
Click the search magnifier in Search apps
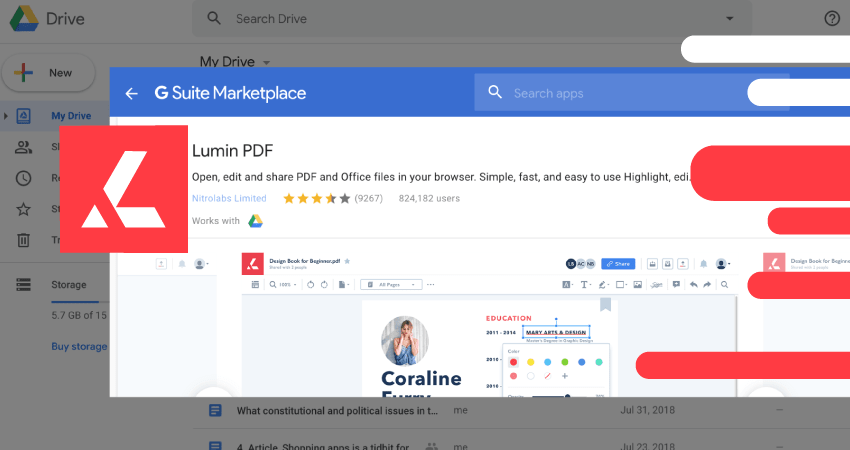pos(494,93)
